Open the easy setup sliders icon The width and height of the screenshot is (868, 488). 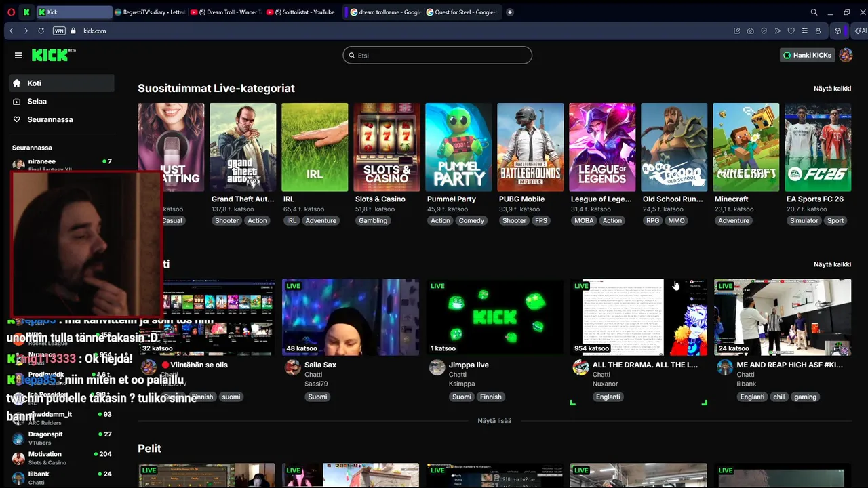click(804, 30)
